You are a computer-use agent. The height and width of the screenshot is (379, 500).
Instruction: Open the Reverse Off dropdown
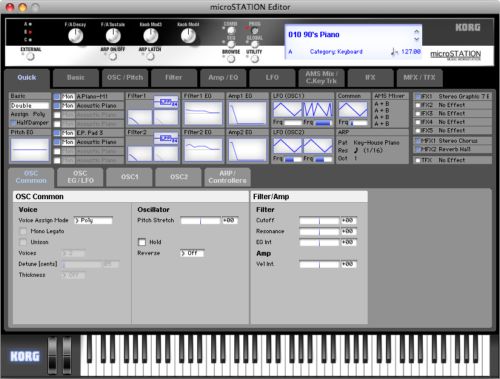click(192, 253)
